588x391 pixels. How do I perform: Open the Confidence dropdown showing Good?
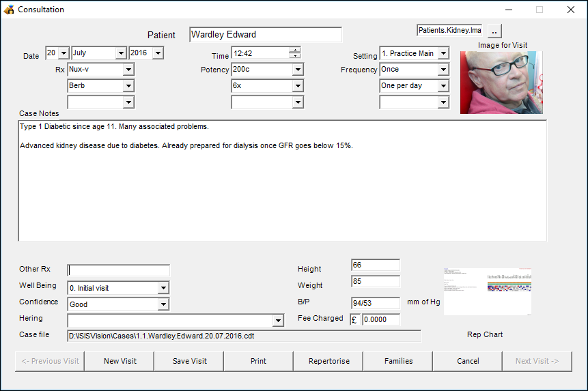[x=163, y=304]
